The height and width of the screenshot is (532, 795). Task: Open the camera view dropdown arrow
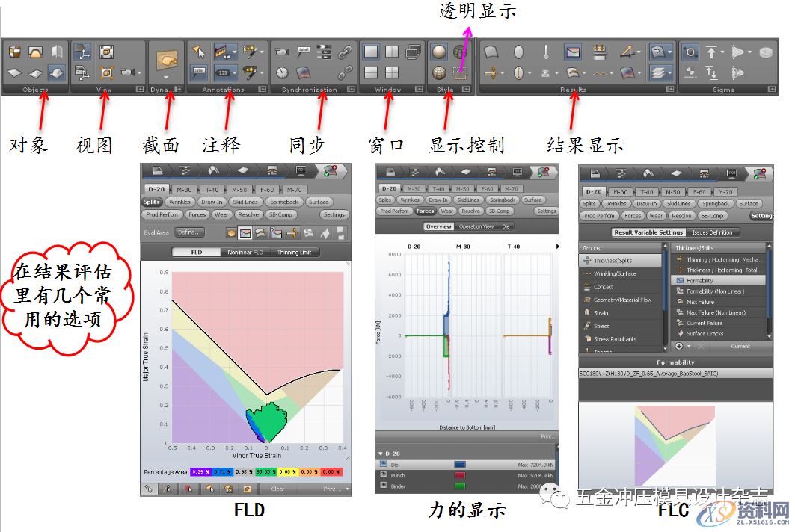click(x=139, y=73)
